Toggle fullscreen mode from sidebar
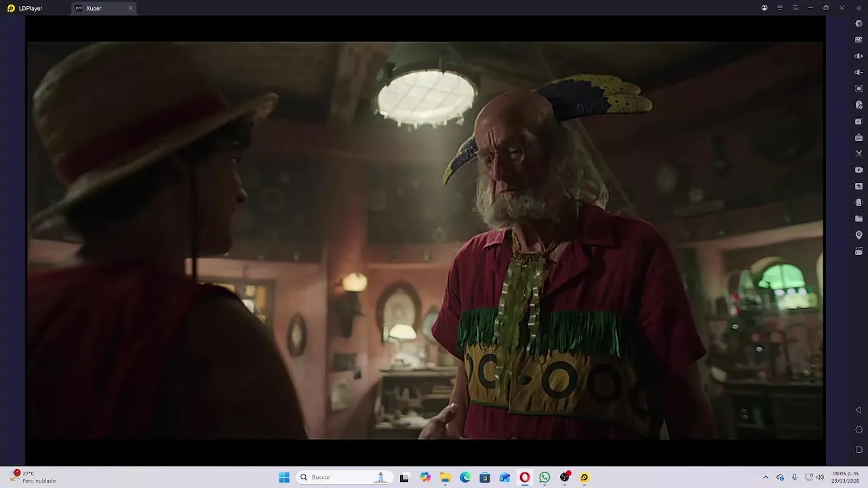 (x=859, y=89)
